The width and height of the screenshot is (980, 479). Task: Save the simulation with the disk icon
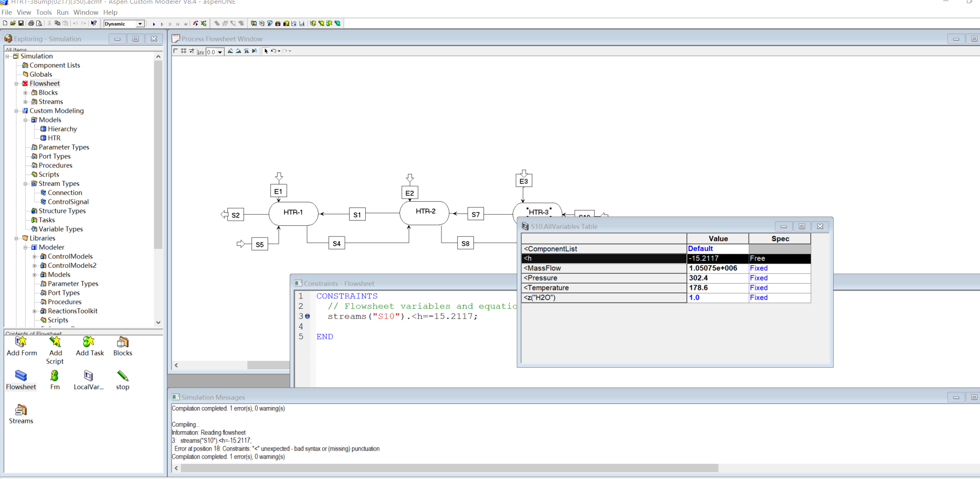tap(21, 24)
